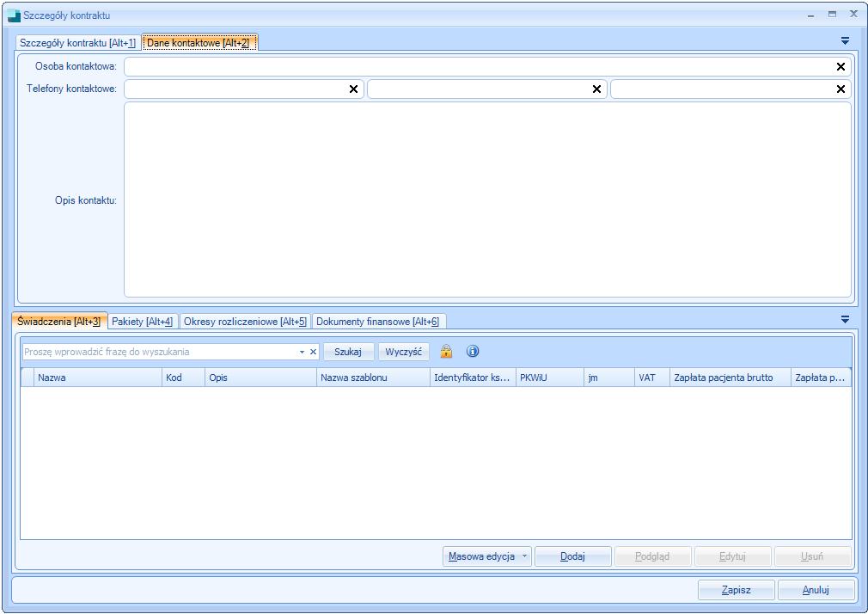Expand the Masowa edycja dropdown arrow
Screen dimensions: 868x614
[524, 556]
